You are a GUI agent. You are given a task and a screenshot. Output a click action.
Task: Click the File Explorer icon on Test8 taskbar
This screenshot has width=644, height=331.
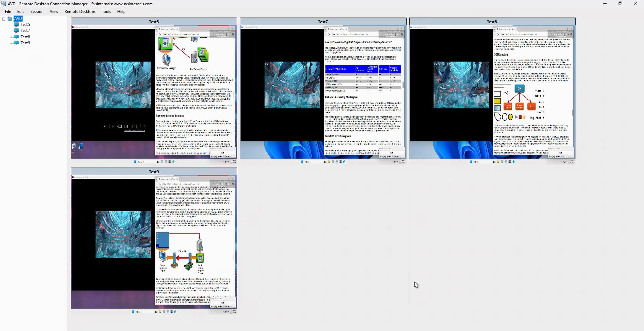[x=497, y=162]
